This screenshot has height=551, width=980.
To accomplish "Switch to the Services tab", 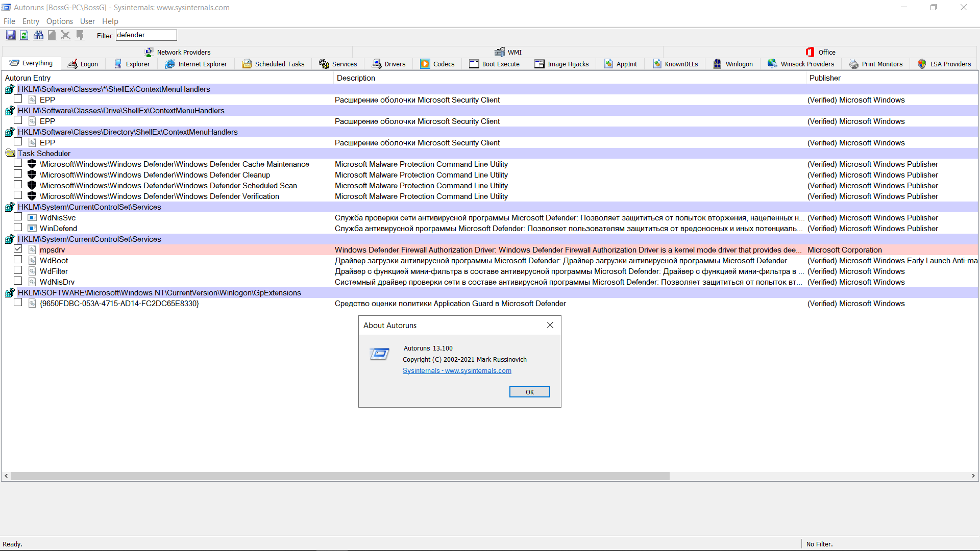I will point(338,64).
